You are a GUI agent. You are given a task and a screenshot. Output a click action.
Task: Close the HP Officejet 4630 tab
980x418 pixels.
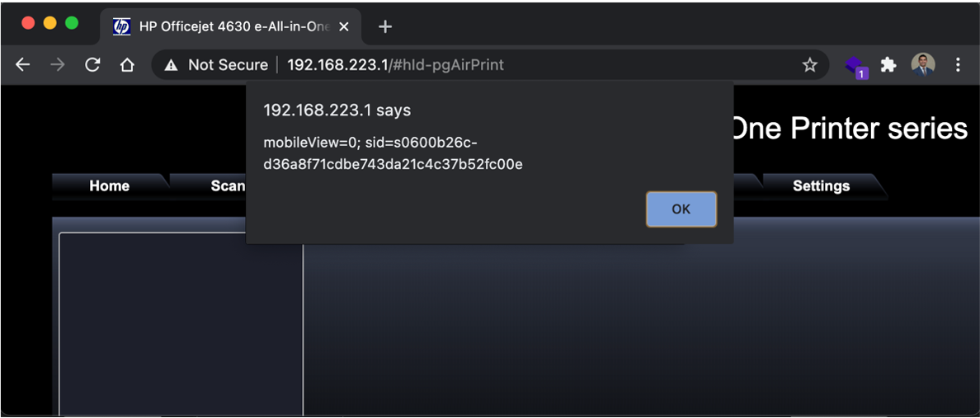click(x=344, y=26)
